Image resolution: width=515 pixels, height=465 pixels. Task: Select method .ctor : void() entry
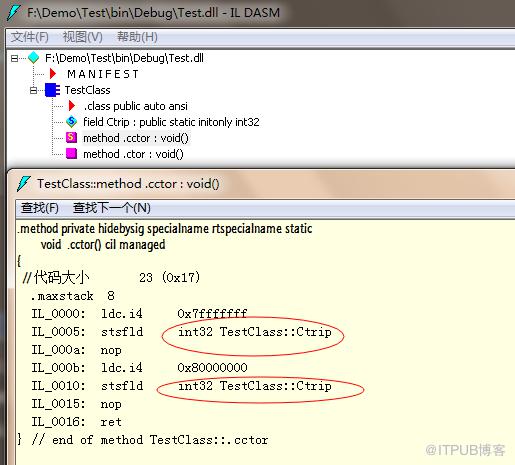point(133,154)
